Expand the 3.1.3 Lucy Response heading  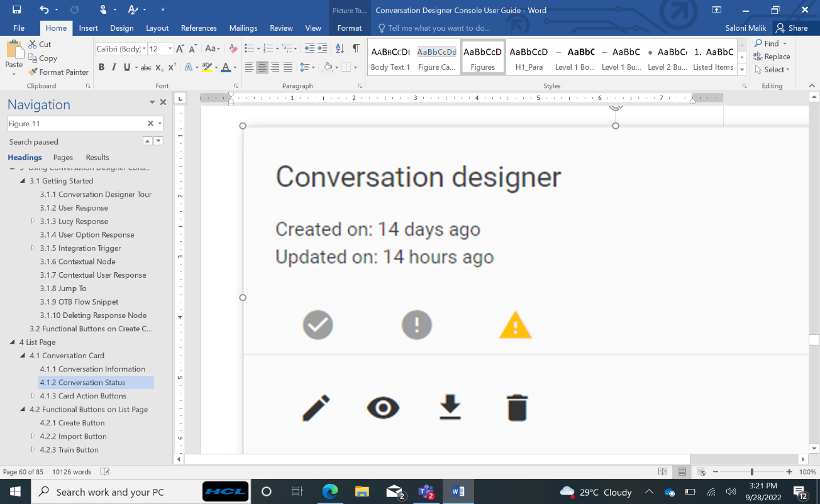pos(33,221)
